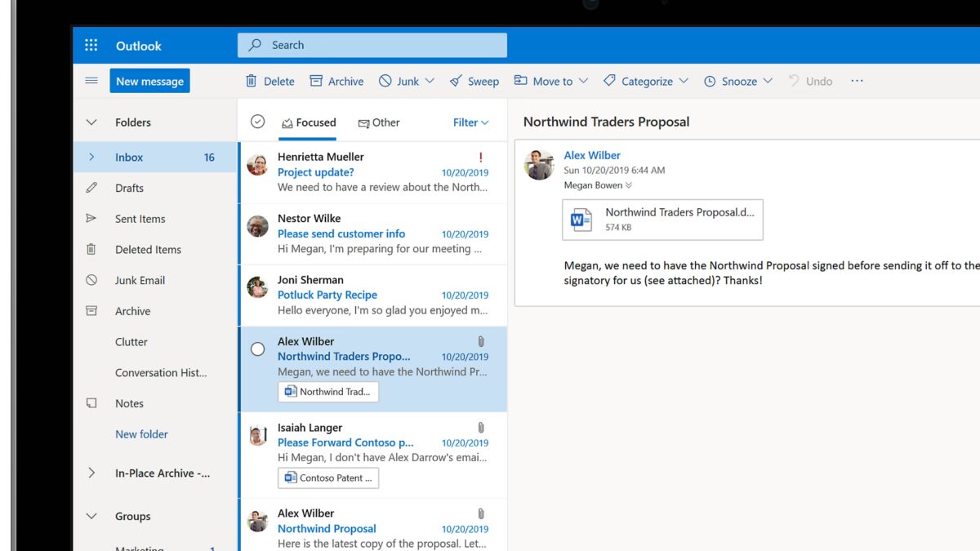
Task: Toggle select-all circle above message list
Action: (257, 122)
